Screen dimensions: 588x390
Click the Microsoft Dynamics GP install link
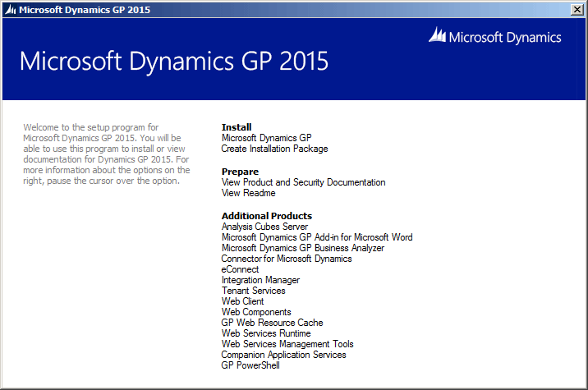[267, 138]
